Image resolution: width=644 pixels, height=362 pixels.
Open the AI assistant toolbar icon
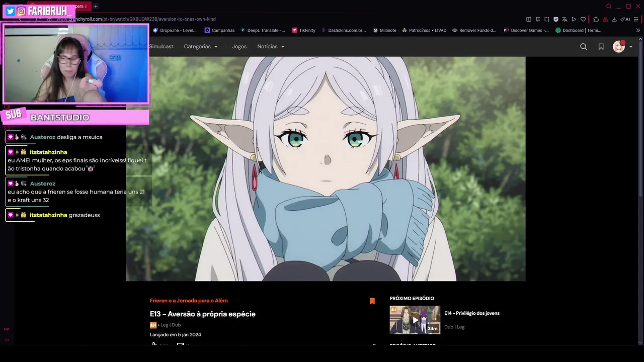(x=625, y=19)
